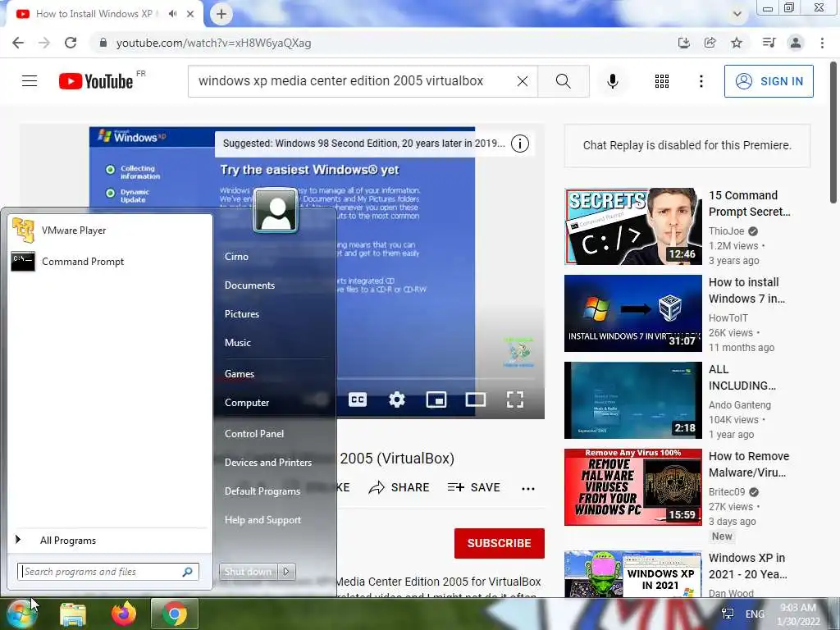Launch Command Prompt from Start menu
This screenshot has height=630, width=840.
109,262
